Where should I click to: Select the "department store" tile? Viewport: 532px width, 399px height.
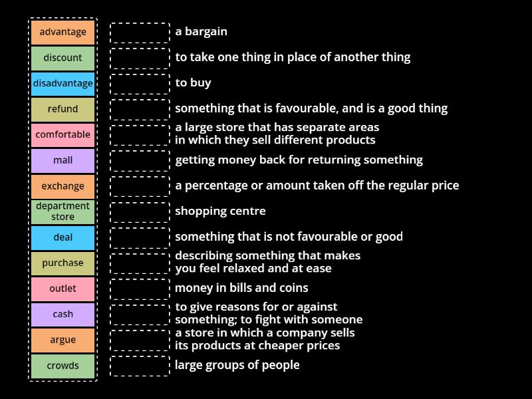pos(63,211)
